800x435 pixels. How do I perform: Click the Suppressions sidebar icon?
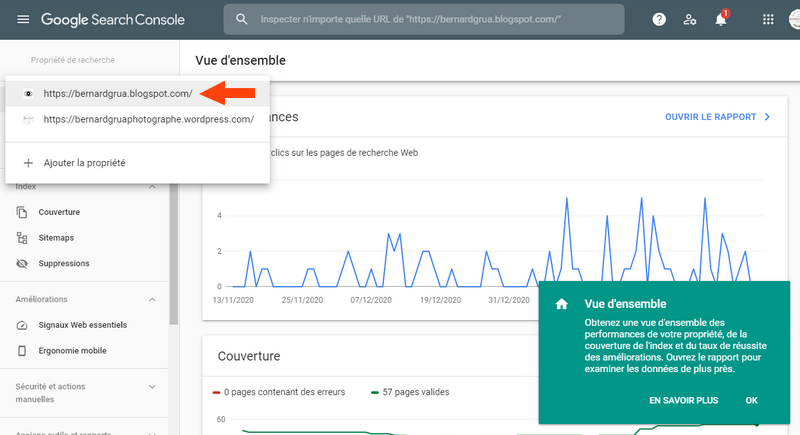23,264
